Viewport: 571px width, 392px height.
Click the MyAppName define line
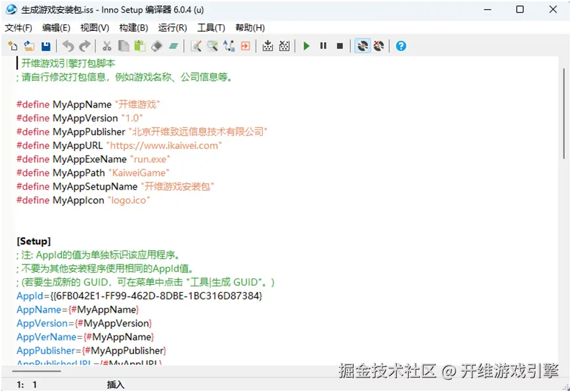(88, 104)
